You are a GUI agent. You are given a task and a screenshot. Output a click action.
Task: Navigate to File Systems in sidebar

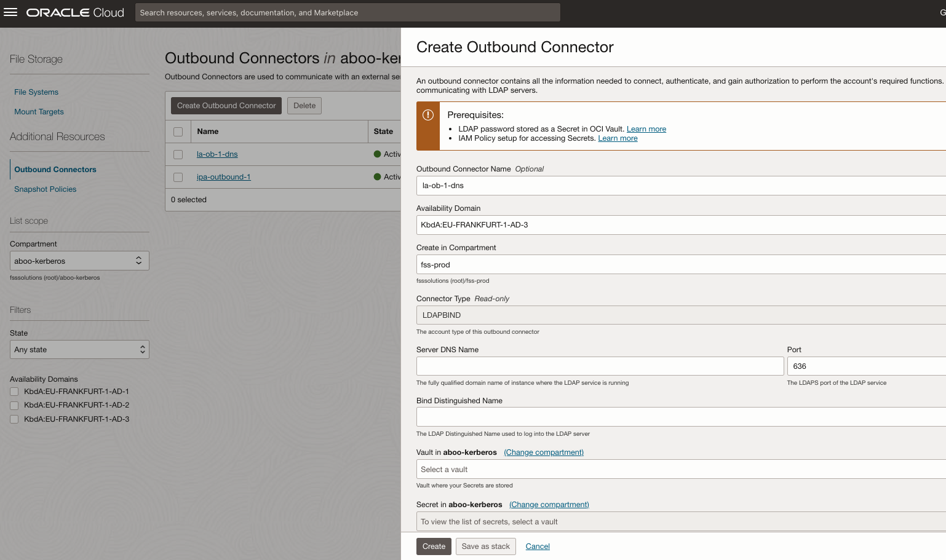tap(36, 92)
